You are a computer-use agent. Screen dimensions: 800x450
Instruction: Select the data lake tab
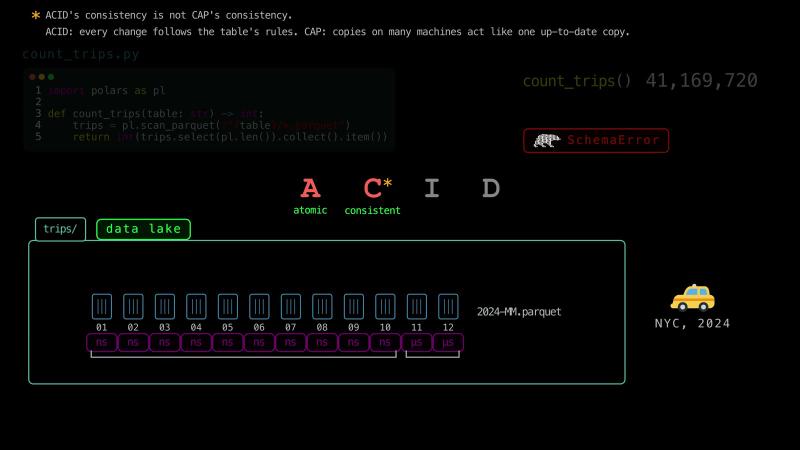(143, 229)
